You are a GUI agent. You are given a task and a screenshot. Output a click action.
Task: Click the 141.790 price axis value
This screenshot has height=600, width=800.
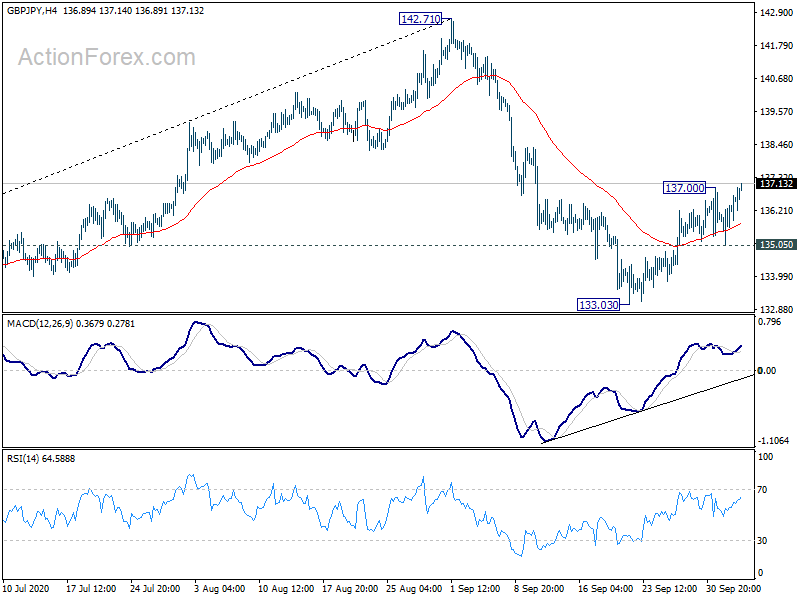point(777,46)
